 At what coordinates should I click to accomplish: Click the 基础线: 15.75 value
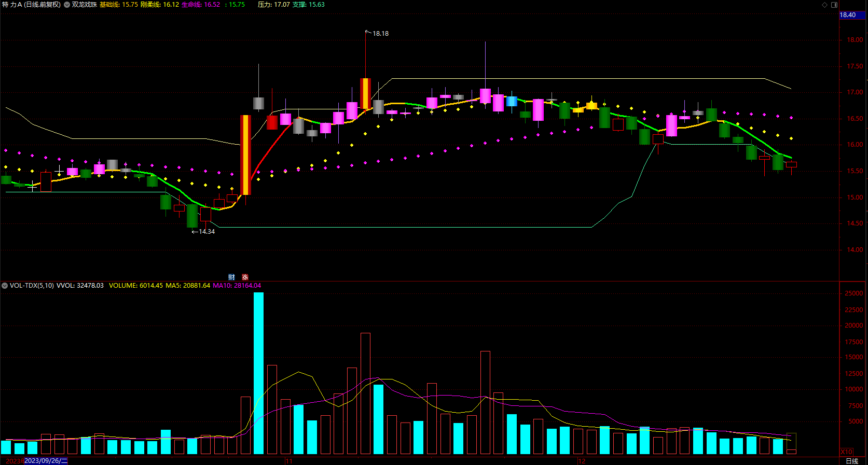point(119,5)
